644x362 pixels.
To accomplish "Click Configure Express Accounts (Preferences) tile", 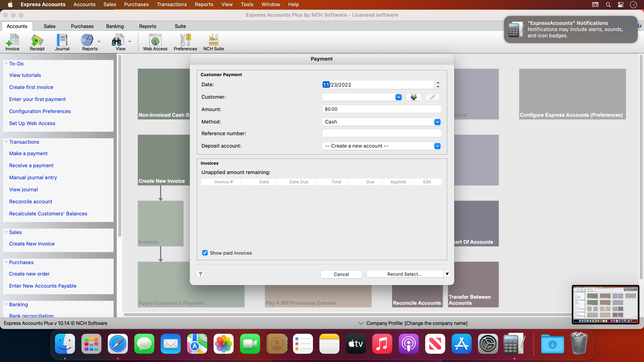I will coord(572,94).
